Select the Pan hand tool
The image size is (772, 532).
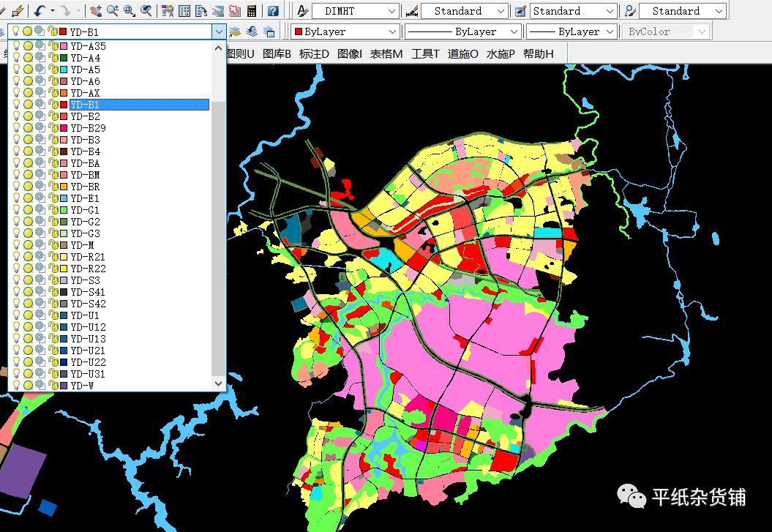point(96,11)
